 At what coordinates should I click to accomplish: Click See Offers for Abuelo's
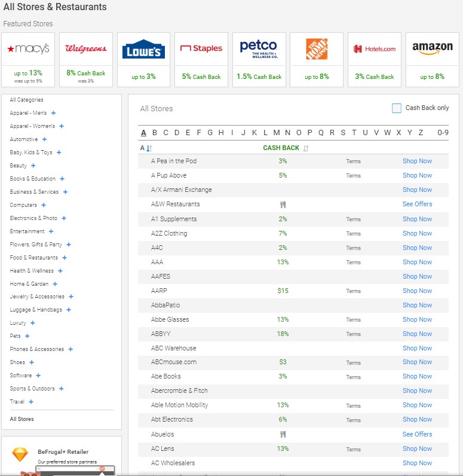[417, 434]
